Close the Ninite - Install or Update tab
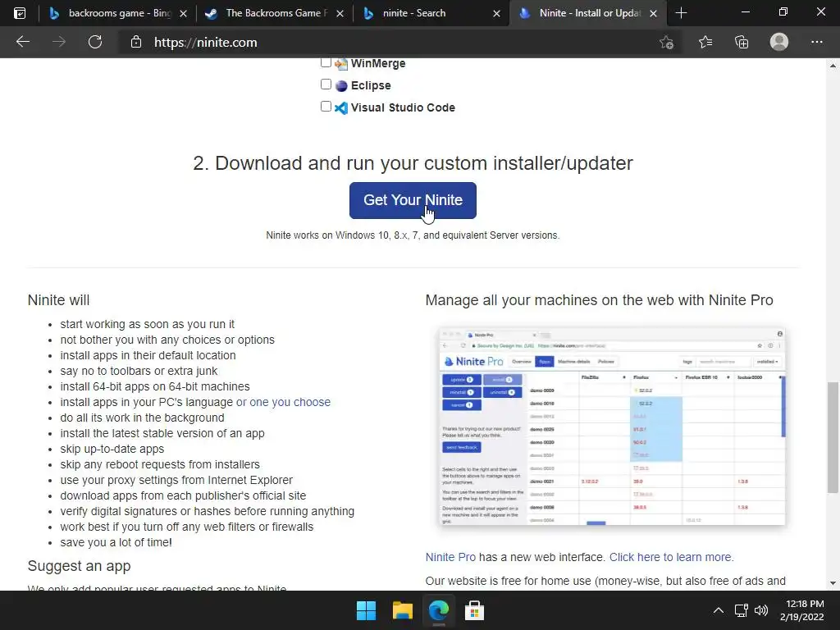 pos(653,13)
